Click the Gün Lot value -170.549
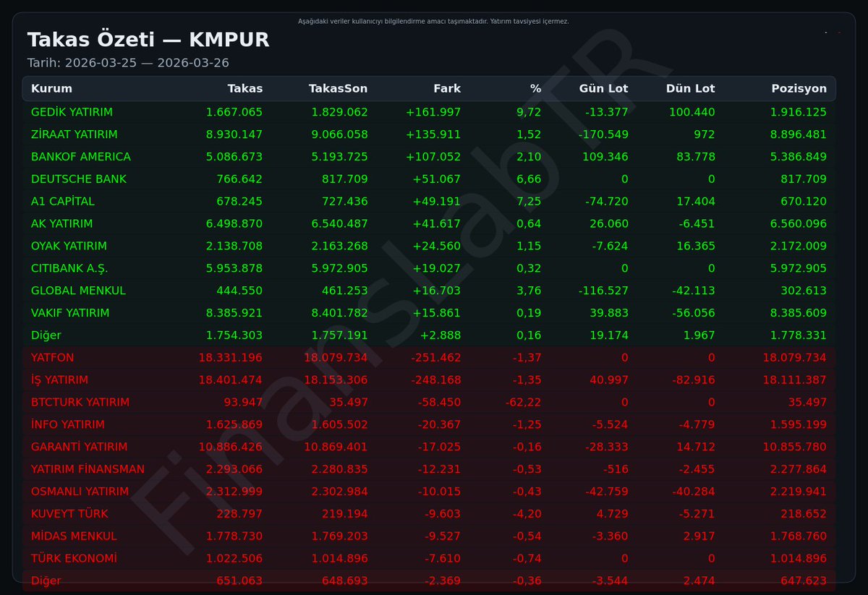 (603, 134)
